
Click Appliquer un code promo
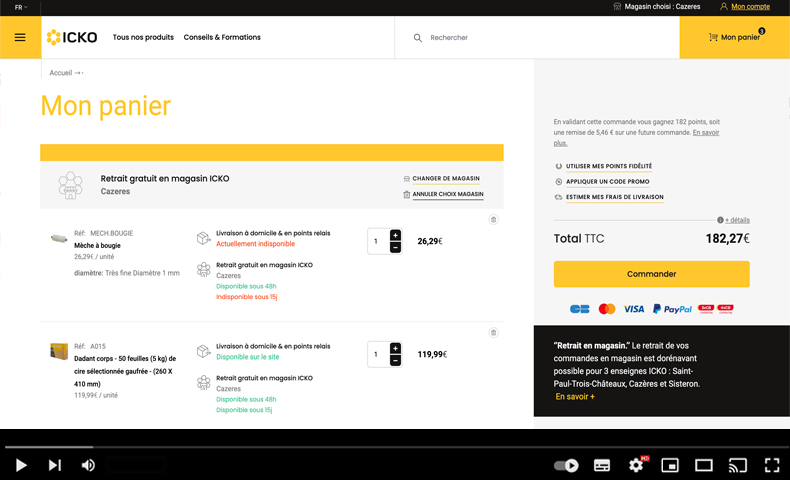click(x=608, y=182)
